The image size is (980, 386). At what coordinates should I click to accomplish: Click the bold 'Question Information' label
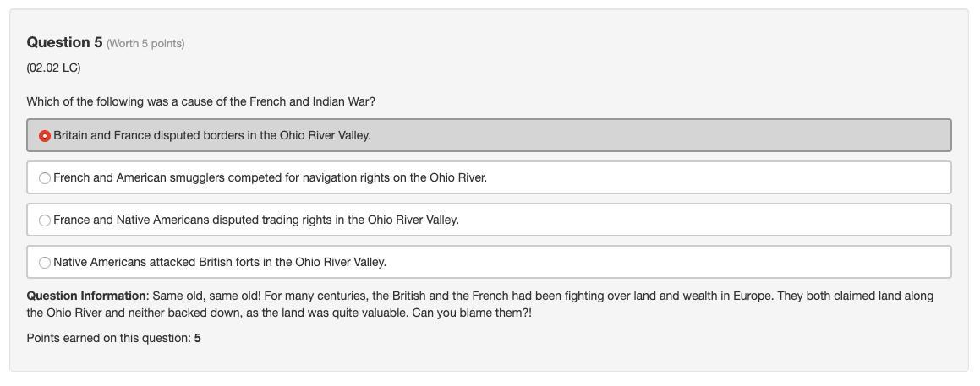click(86, 296)
